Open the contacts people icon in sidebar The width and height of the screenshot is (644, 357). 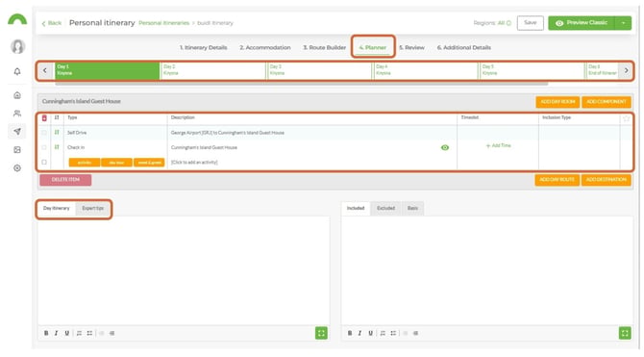point(17,114)
